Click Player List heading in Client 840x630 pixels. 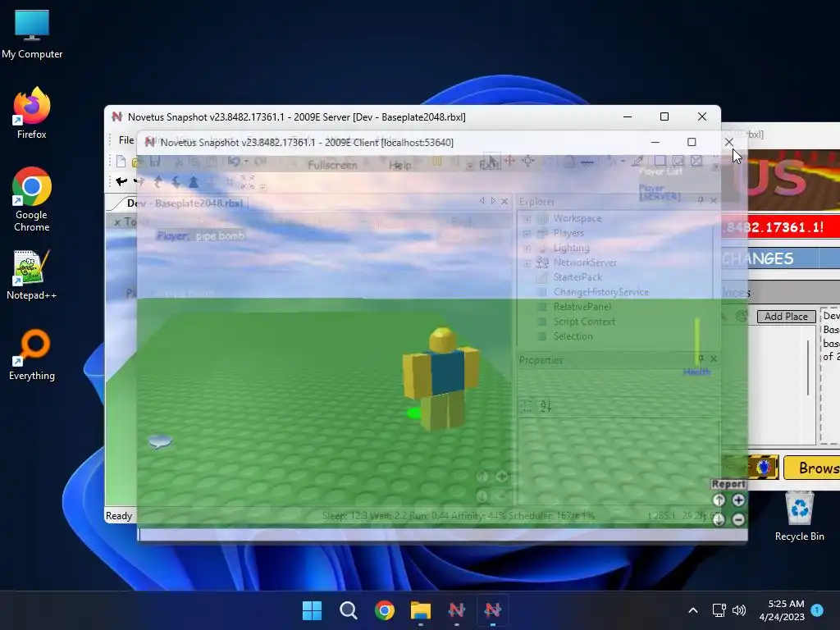(660, 171)
